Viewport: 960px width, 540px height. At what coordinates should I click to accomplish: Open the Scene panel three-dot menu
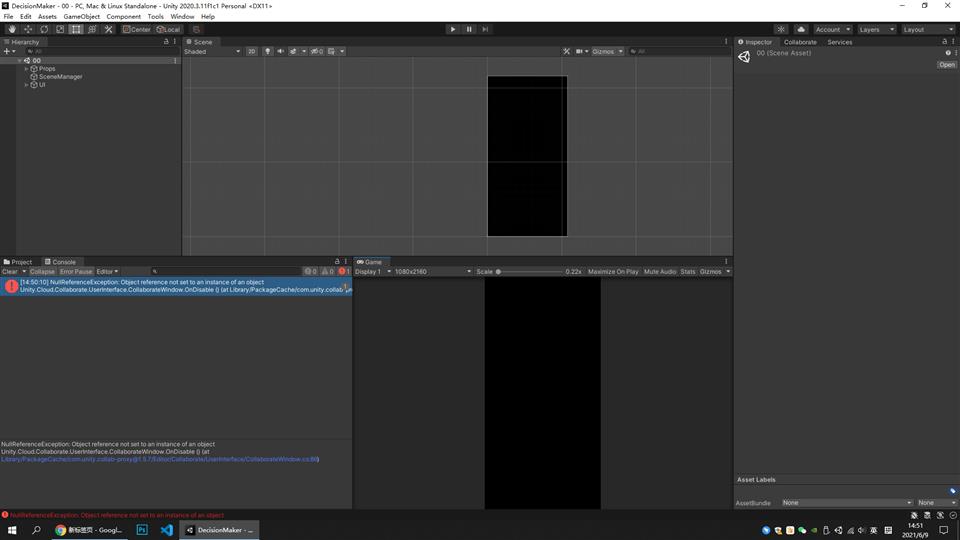click(726, 42)
